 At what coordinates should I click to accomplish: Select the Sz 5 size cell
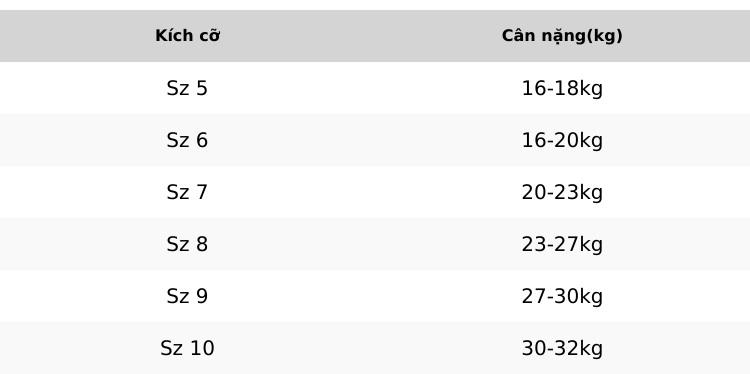pos(187,88)
